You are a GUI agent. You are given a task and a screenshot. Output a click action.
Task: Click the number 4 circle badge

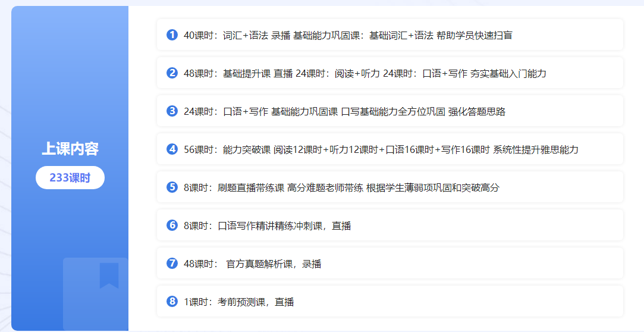172,149
